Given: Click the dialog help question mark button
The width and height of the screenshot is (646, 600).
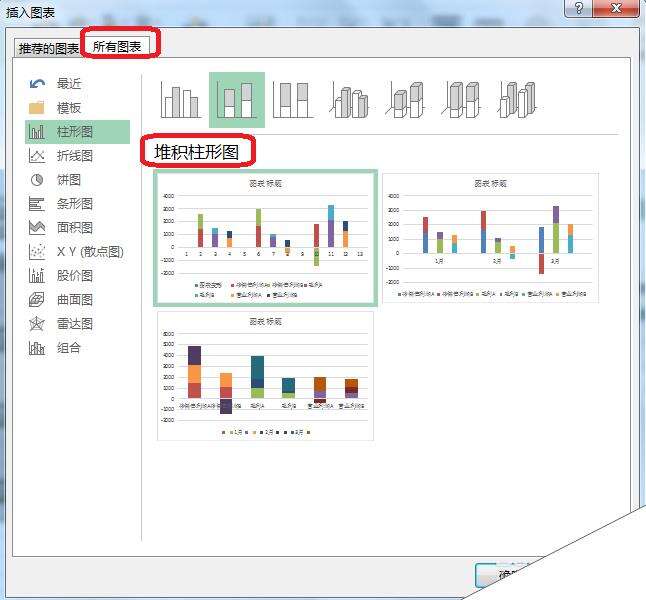Looking at the screenshot, I should pos(579,8).
